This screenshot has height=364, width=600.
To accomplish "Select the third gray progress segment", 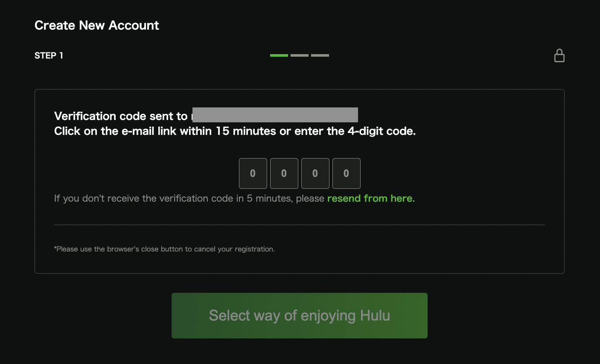I will (320, 55).
